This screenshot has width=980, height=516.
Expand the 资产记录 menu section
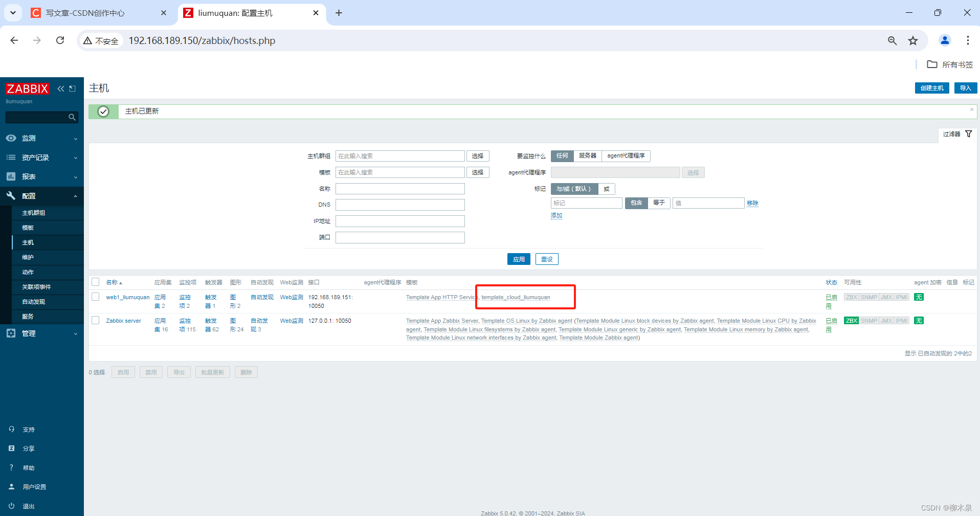(x=42, y=158)
